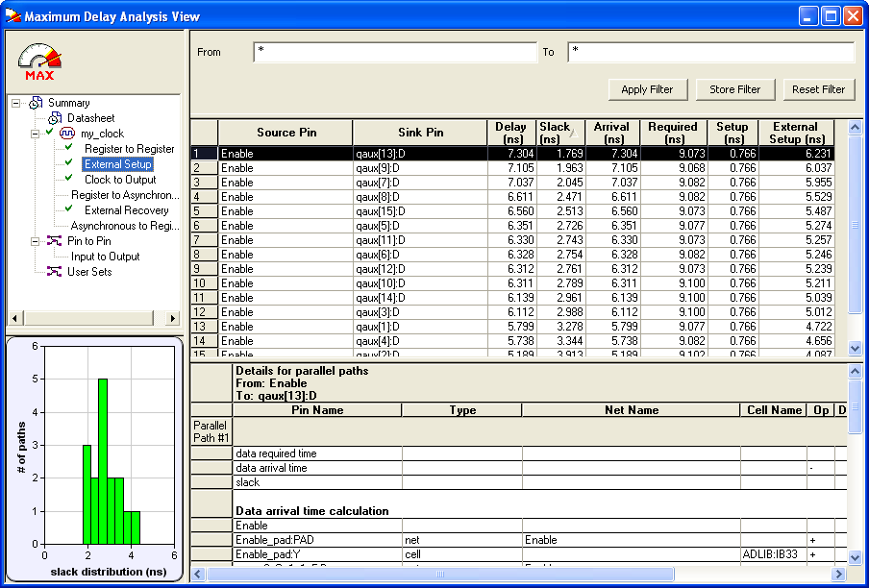869x588 pixels.
Task: Collapse the my_clock tree branch
Action: (x=35, y=134)
